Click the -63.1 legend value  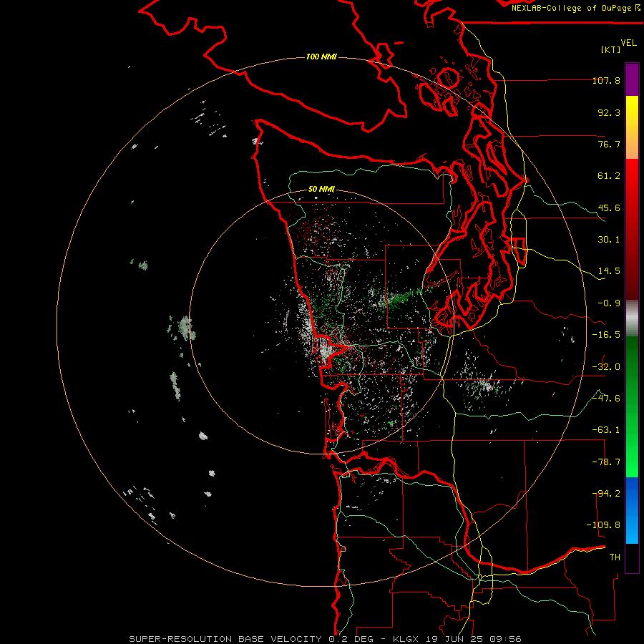pos(606,430)
